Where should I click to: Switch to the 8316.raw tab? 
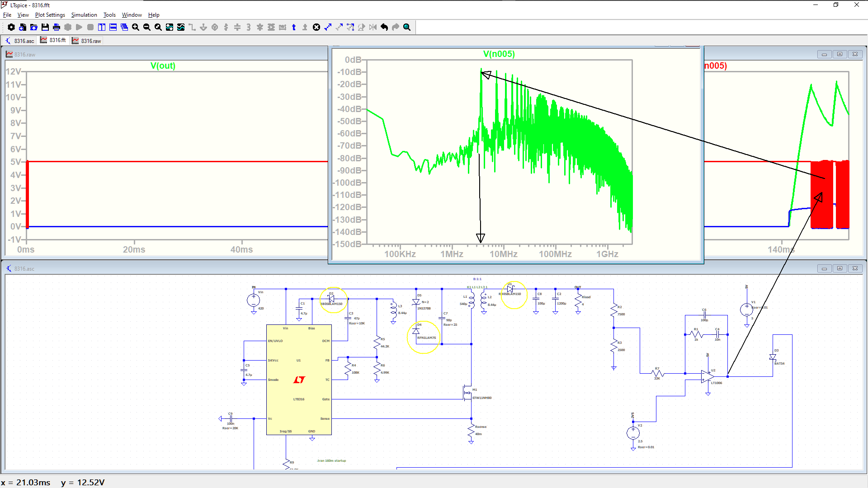86,41
